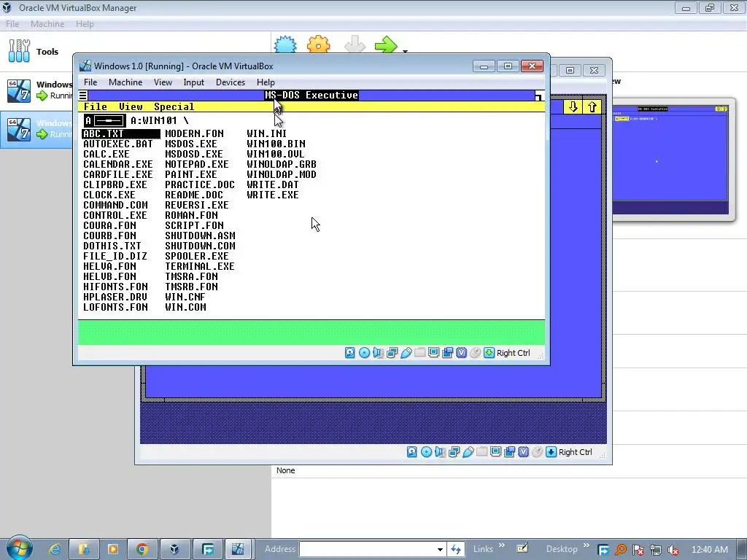Click display icon in background VM status bar
Image resolution: width=747 pixels, height=560 pixels.
point(495,452)
